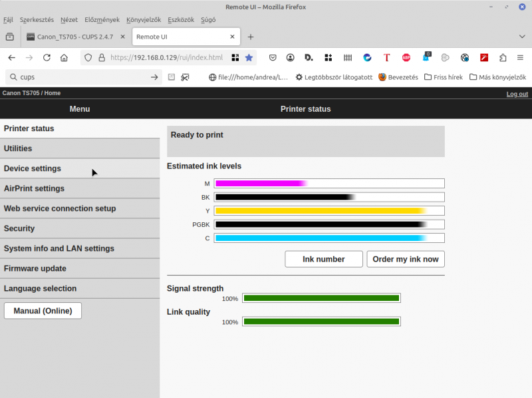
Task: Click the padlock site security icon
Action: 102,58
